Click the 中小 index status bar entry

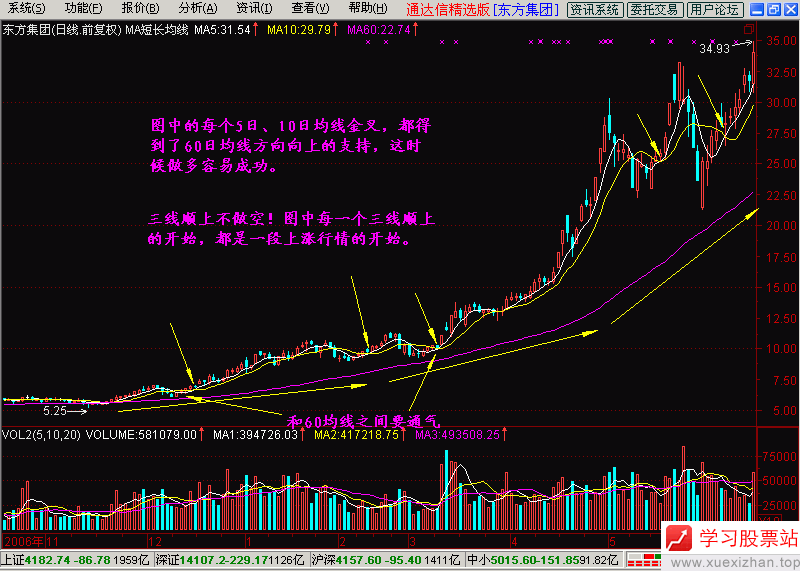pyautogui.click(x=543, y=560)
